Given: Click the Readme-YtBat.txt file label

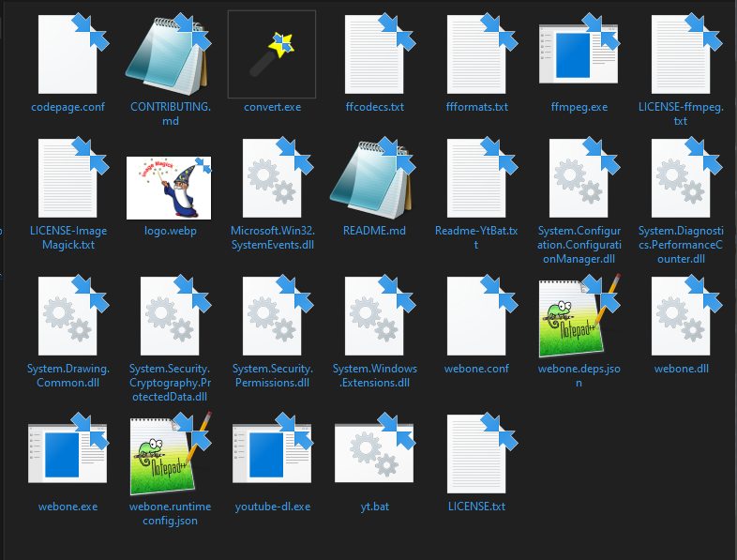Looking at the screenshot, I should tap(476, 237).
